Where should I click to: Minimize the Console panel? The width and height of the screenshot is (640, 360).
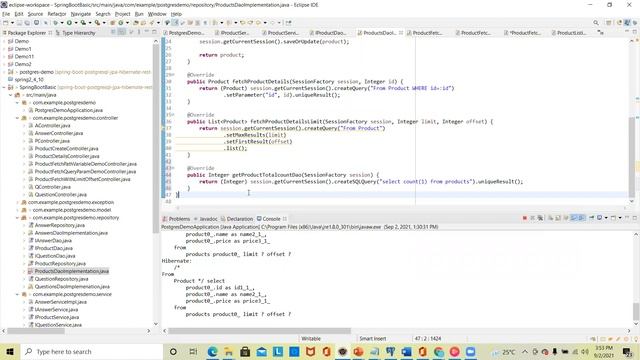pyautogui.click(x=627, y=218)
